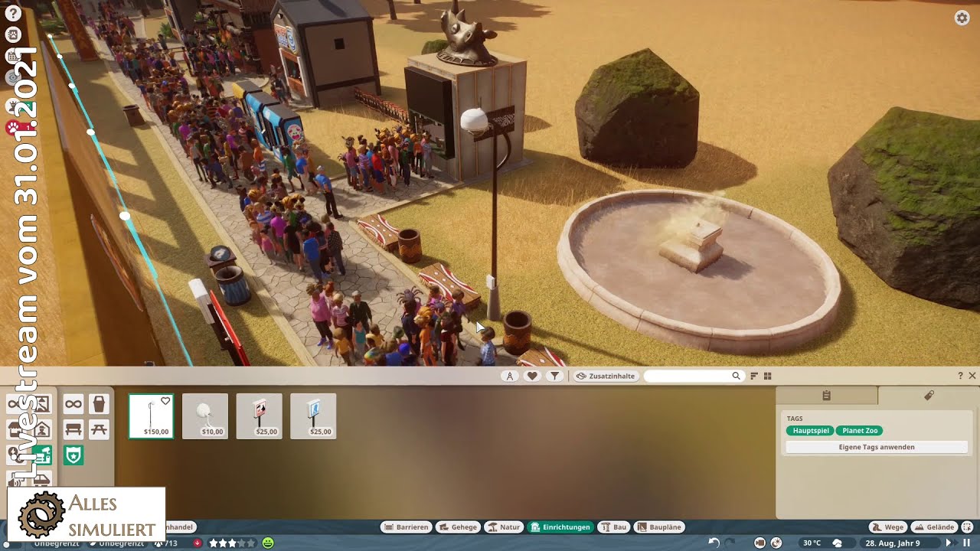980x551 pixels.
Task: Click the multi-select tool beside Gelände
Action: (967, 527)
